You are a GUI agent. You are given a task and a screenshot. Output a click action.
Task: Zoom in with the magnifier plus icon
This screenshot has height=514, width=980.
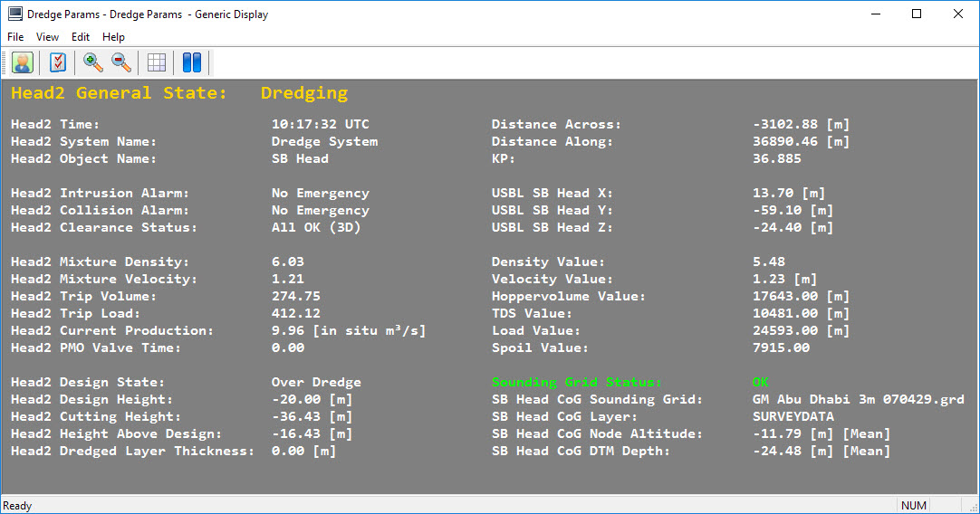pyautogui.click(x=92, y=62)
